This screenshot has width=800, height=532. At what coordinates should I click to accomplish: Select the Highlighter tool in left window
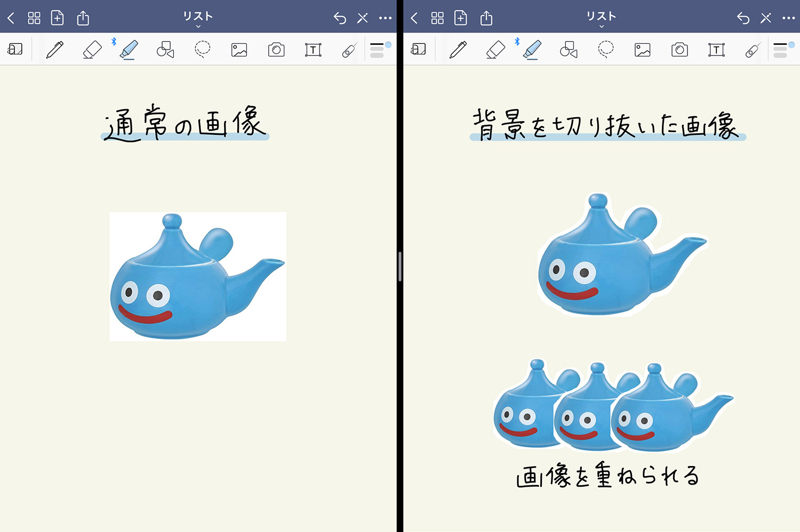[129, 50]
